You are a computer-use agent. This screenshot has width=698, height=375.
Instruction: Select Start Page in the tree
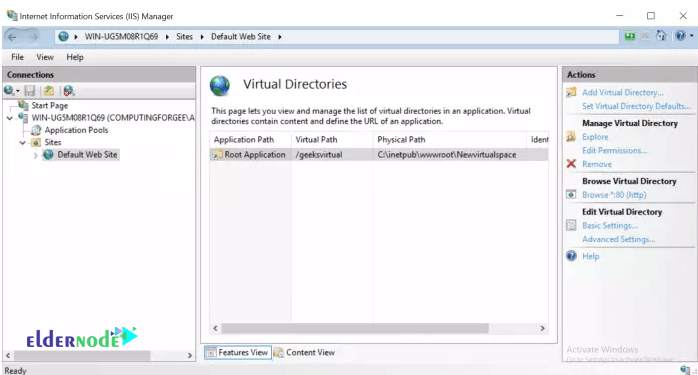49,106
